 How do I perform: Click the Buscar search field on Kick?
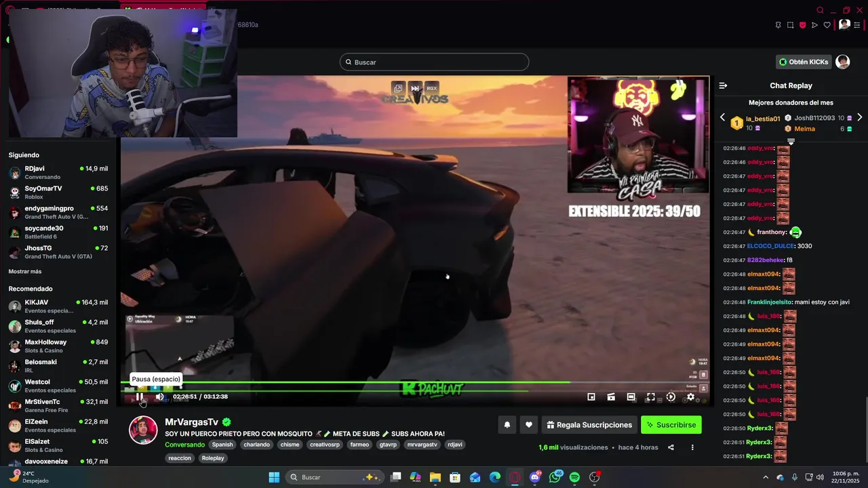click(x=434, y=62)
